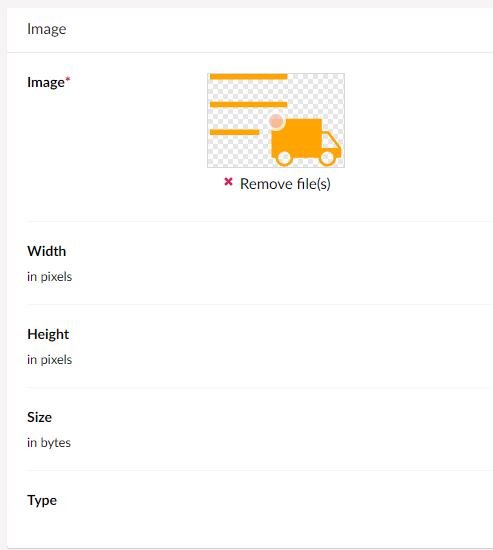Select the "Width" property label

[x=47, y=251]
